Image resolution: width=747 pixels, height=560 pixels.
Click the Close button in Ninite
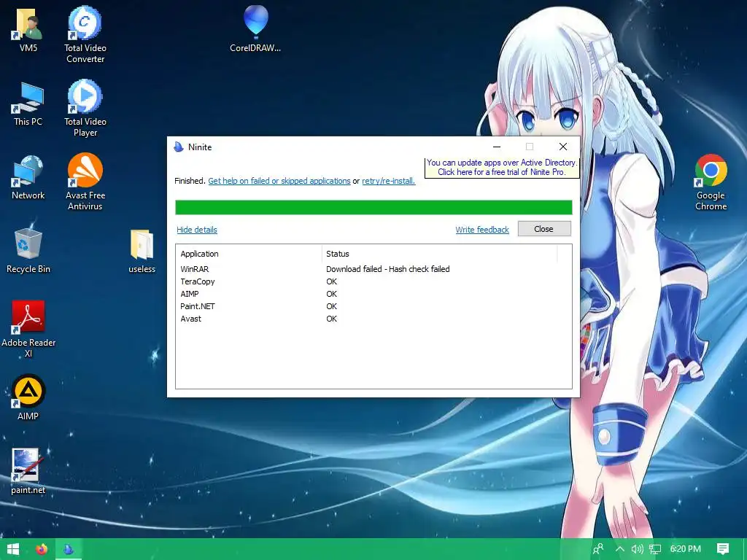pos(544,229)
